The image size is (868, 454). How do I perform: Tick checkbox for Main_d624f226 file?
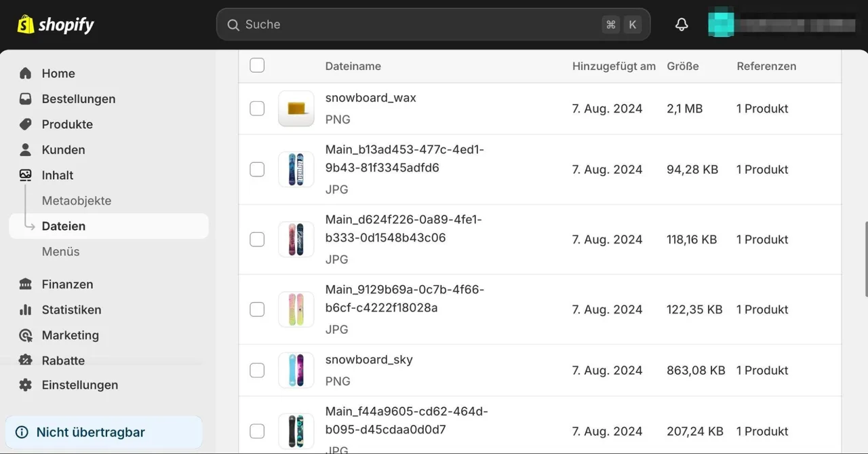[257, 240]
